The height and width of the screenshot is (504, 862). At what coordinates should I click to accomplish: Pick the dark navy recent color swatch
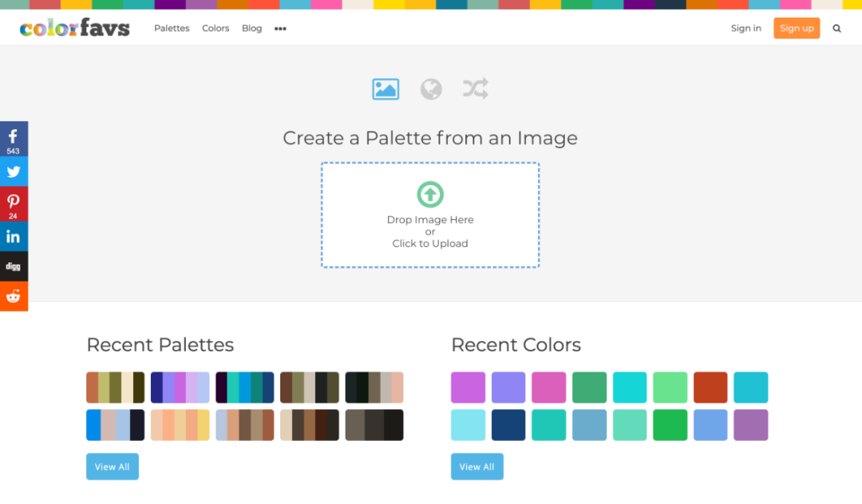coord(508,425)
